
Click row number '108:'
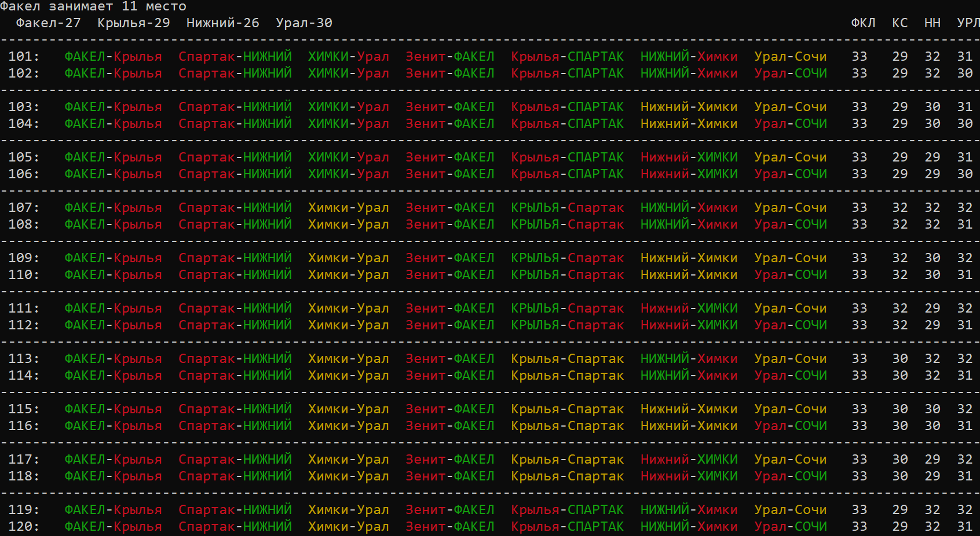[24, 225]
